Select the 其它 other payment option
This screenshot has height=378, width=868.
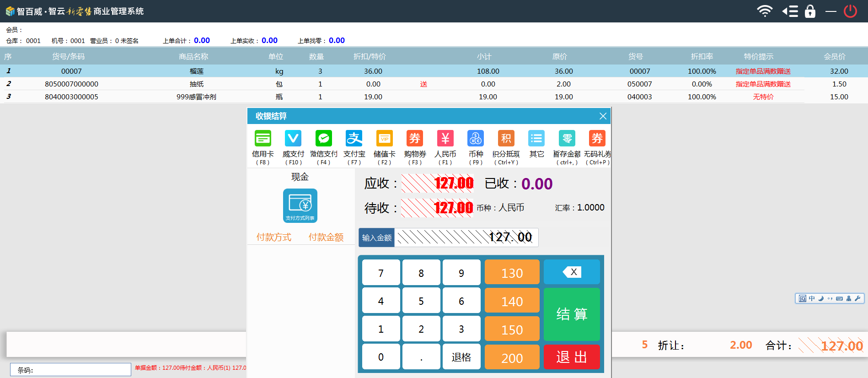click(x=536, y=139)
